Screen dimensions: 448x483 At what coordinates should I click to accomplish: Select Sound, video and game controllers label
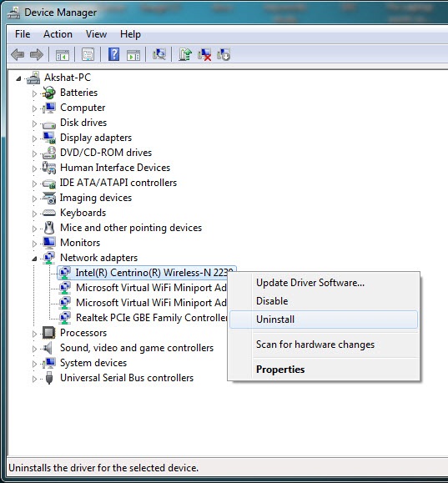(x=137, y=348)
